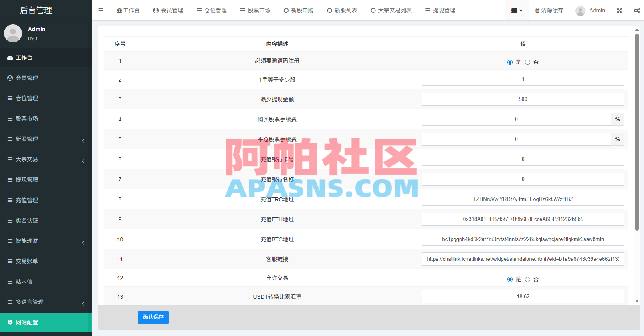Select 是 for 必须要邀请码注册
The image size is (644, 336).
click(x=510, y=62)
